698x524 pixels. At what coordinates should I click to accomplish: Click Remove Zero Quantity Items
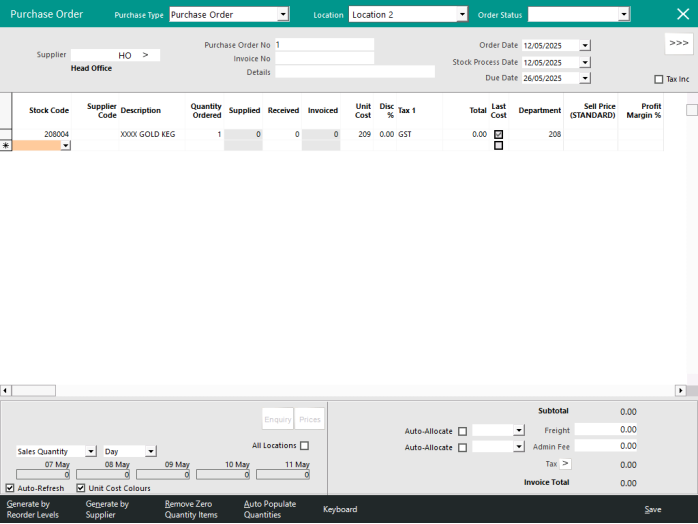191,509
